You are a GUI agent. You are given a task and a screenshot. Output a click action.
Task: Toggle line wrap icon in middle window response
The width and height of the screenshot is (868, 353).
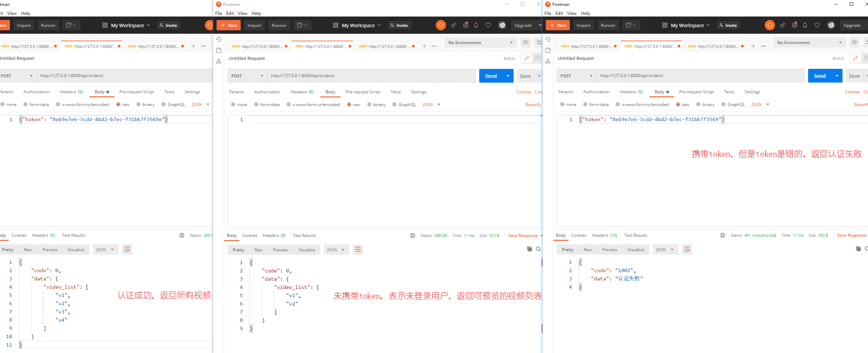pyautogui.click(x=358, y=250)
